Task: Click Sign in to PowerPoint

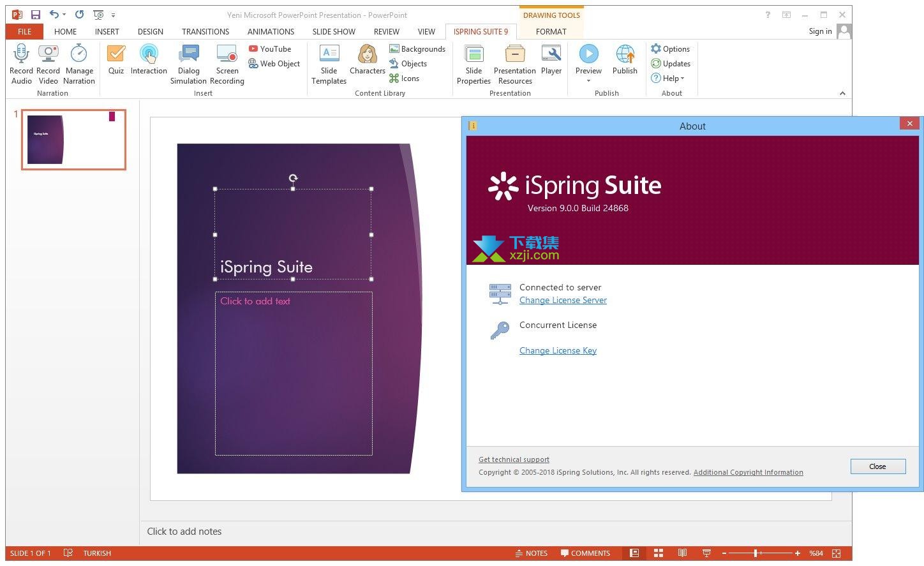Action: pyautogui.click(x=820, y=31)
